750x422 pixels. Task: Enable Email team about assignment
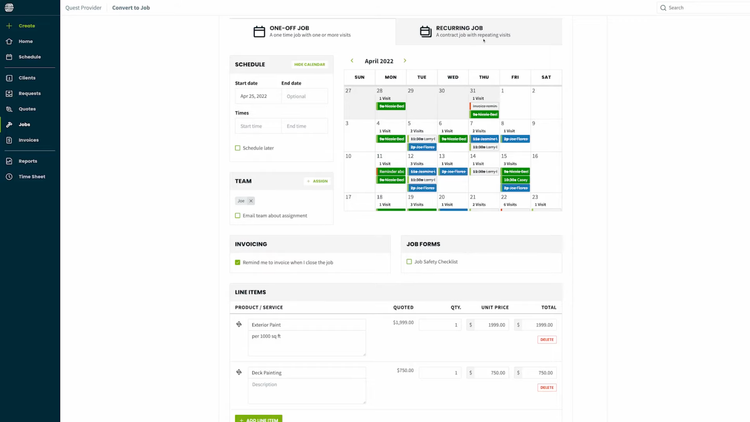238,215
